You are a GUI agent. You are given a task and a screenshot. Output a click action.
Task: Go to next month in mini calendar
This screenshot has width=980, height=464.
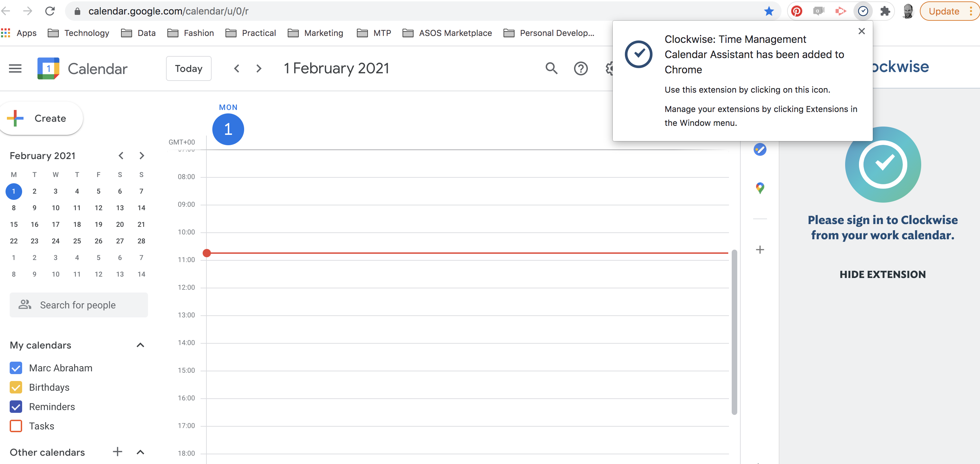coord(141,156)
